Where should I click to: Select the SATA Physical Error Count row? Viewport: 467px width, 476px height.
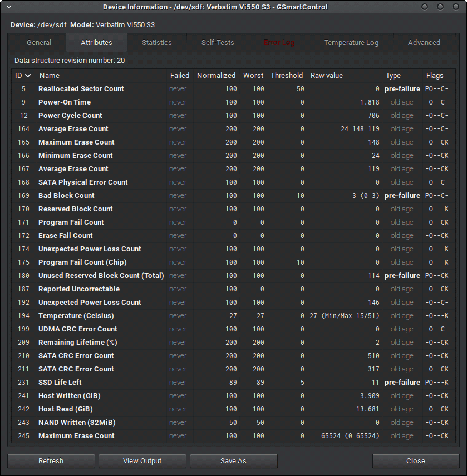point(233,182)
